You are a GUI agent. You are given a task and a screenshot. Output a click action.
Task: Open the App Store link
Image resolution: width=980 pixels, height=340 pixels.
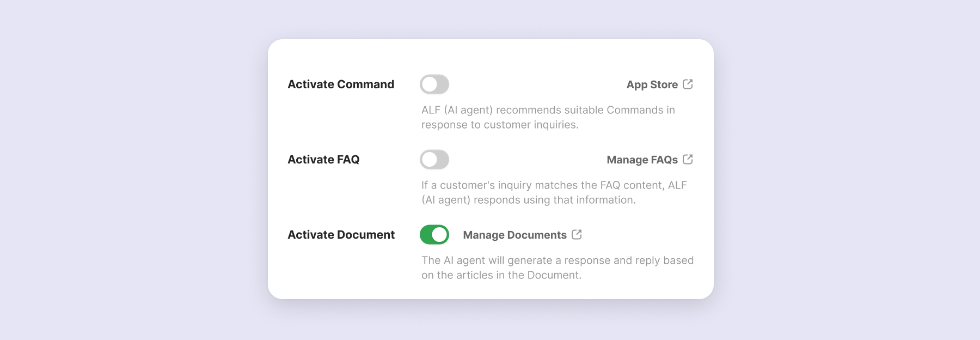[652, 84]
